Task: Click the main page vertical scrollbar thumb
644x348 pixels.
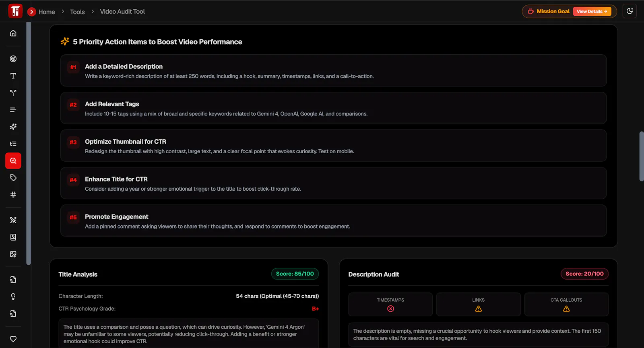Action: click(641, 156)
